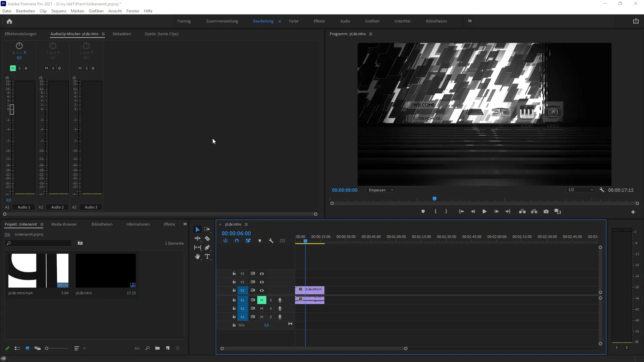Click the Home icon
Screen dimensions: 644x362
[x=9, y=21]
